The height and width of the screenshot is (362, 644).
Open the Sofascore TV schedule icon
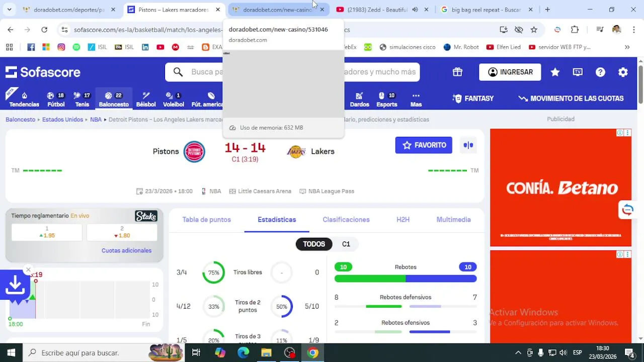coord(578,72)
